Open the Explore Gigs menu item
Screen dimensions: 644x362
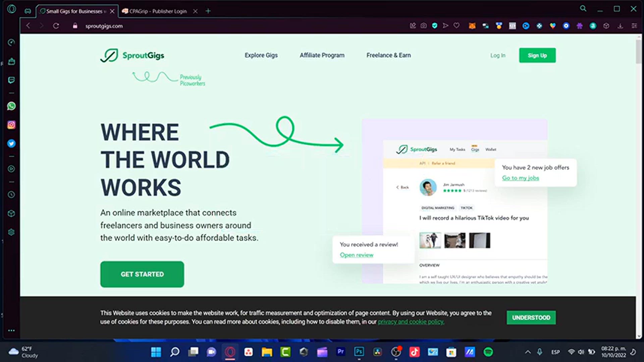pos(261,55)
